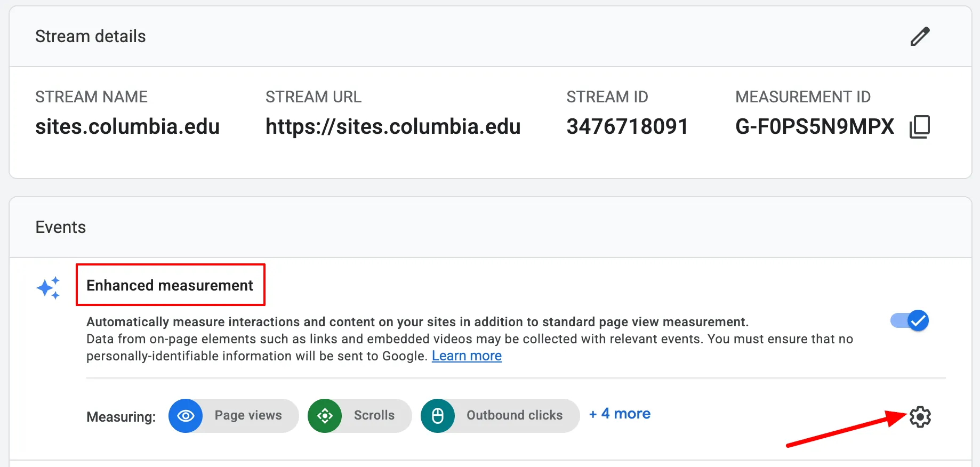Click the Enhanced measurement heading

[170, 285]
